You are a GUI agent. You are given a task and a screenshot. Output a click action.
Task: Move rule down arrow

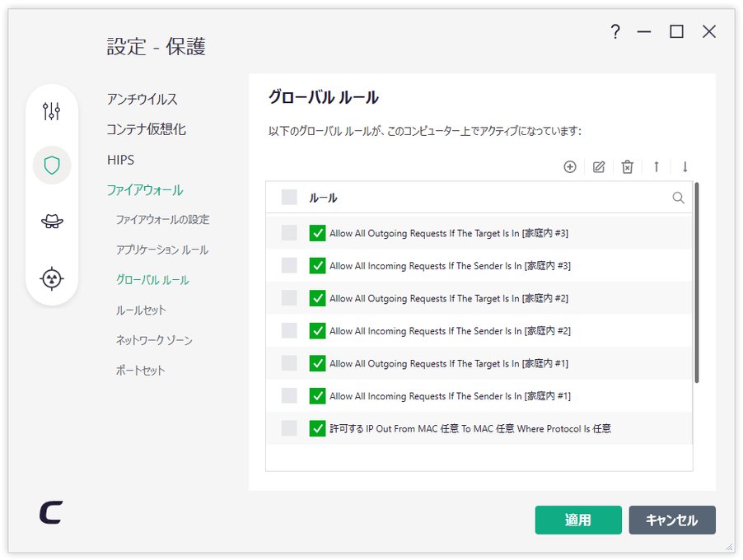[x=685, y=167]
